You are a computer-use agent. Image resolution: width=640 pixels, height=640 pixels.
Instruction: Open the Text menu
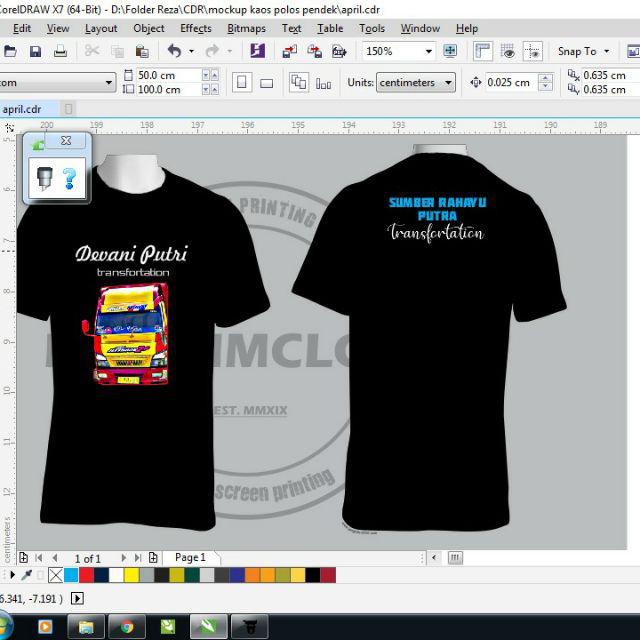click(291, 28)
